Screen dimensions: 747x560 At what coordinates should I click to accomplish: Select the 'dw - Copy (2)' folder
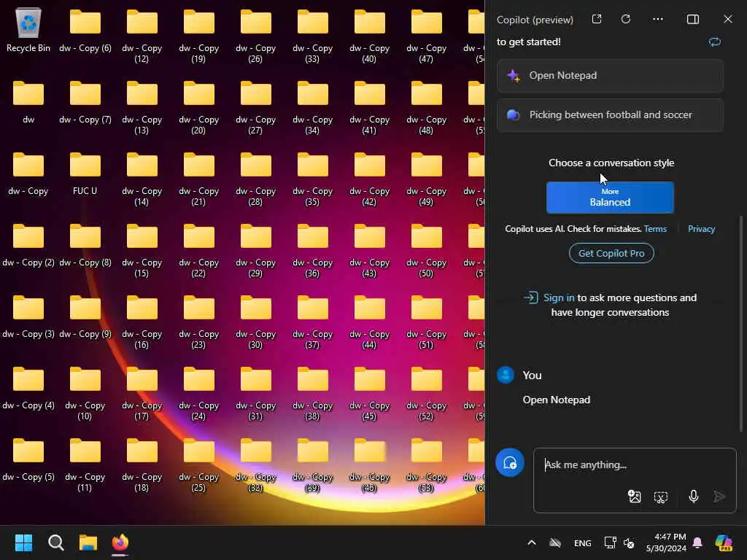(x=28, y=245)
